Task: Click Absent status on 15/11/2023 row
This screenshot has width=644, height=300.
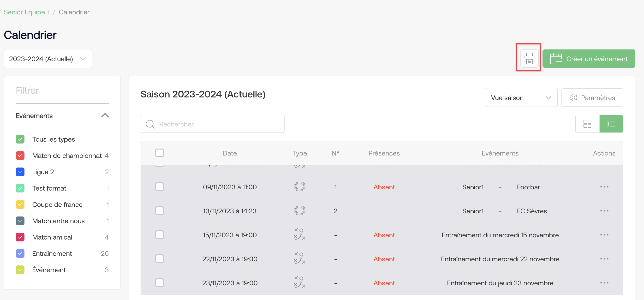Action: pyautogui.click(x=384, y=235)
